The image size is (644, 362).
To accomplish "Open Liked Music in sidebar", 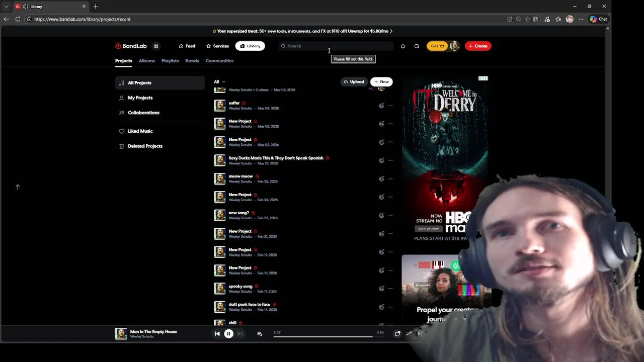I will pyautogui.click(x=160, y=131).
